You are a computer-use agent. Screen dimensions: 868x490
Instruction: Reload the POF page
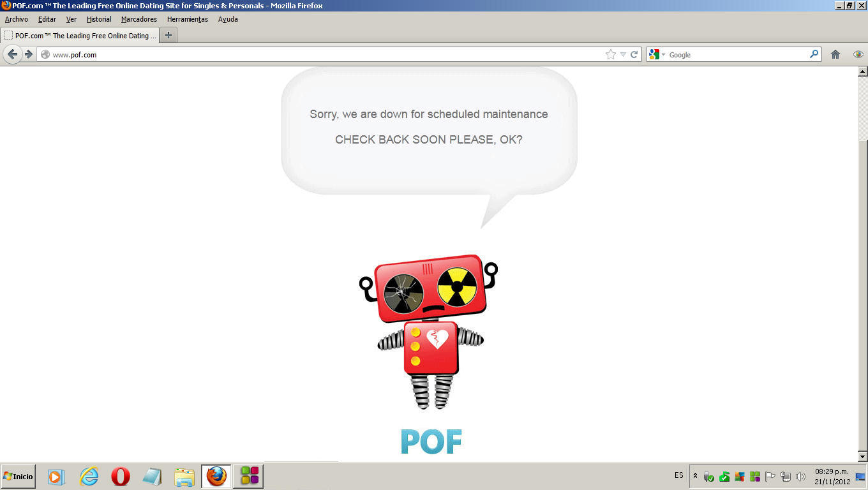pyautogui.click(x=634, y=55)
